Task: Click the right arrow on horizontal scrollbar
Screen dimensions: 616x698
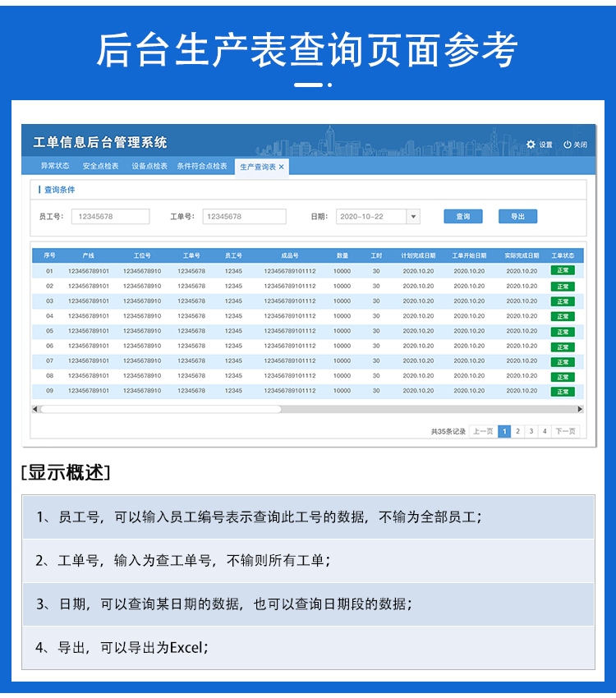Action: click(x=580, y=409)
